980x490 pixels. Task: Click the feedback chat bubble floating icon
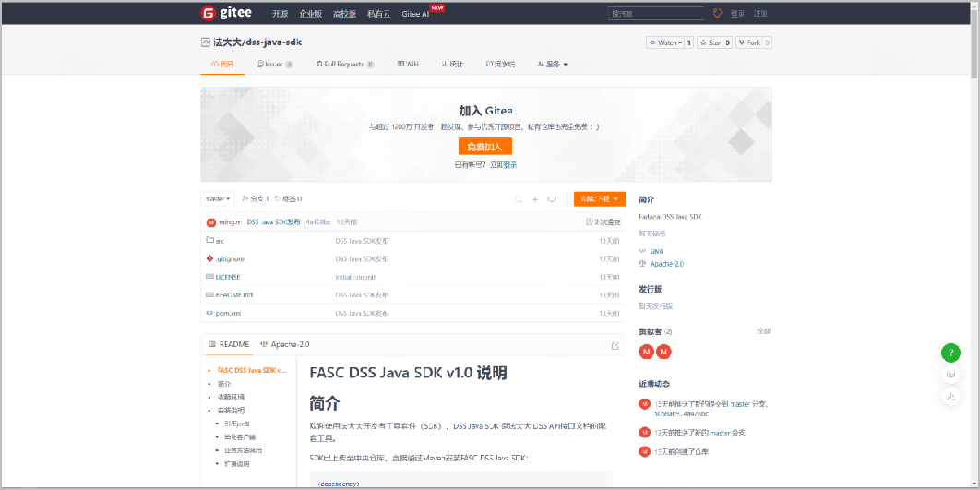click(950, 375)
